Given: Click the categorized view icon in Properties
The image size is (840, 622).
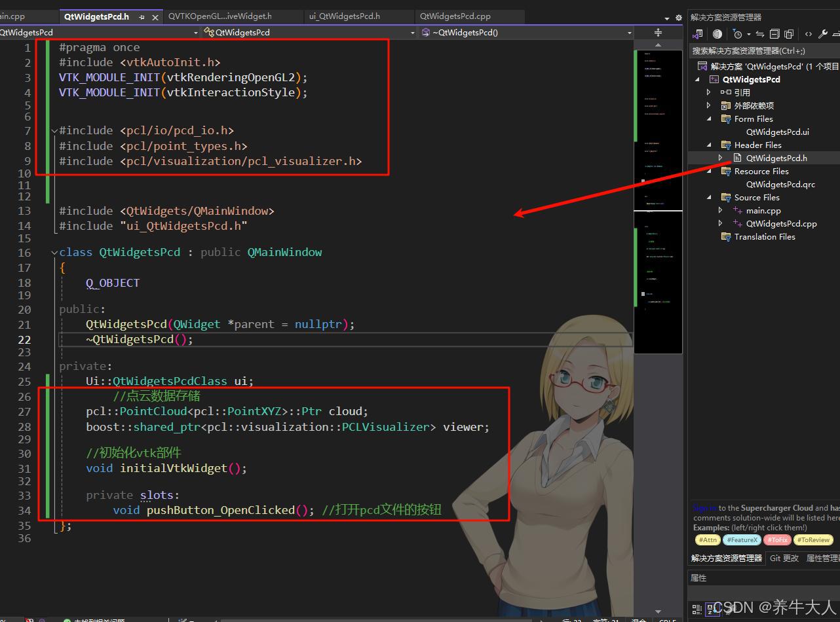Looking at the screenshot, I should [697, 610].
